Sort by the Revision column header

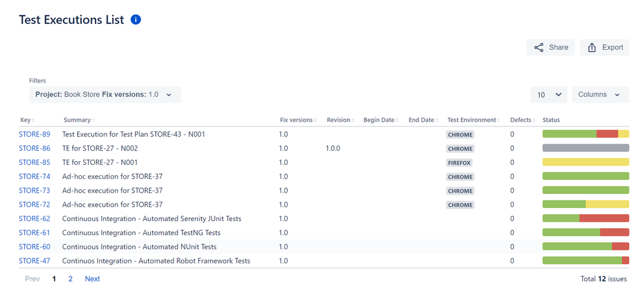click(340, 120)
